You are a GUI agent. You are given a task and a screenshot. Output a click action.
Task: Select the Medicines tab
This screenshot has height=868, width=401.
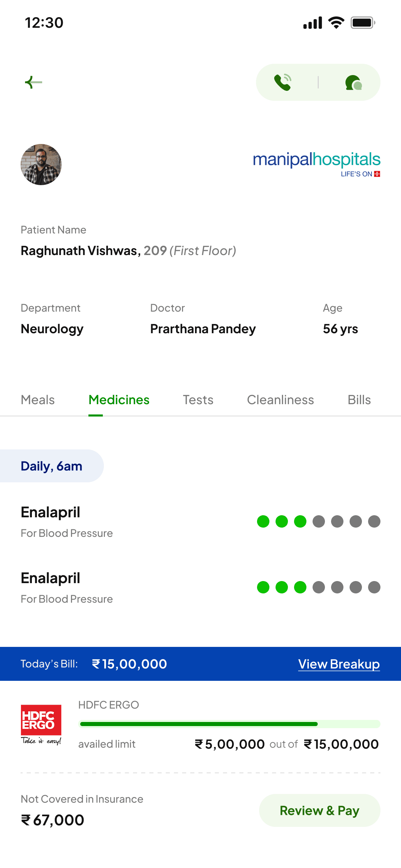[x=119, y=400]
